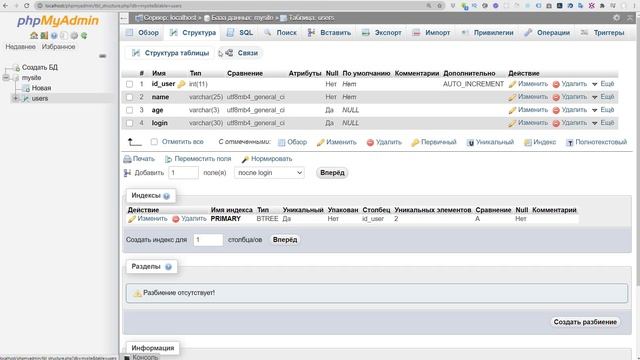
Task: Open the Поиск tab
Action: click(x=280, y=33)
